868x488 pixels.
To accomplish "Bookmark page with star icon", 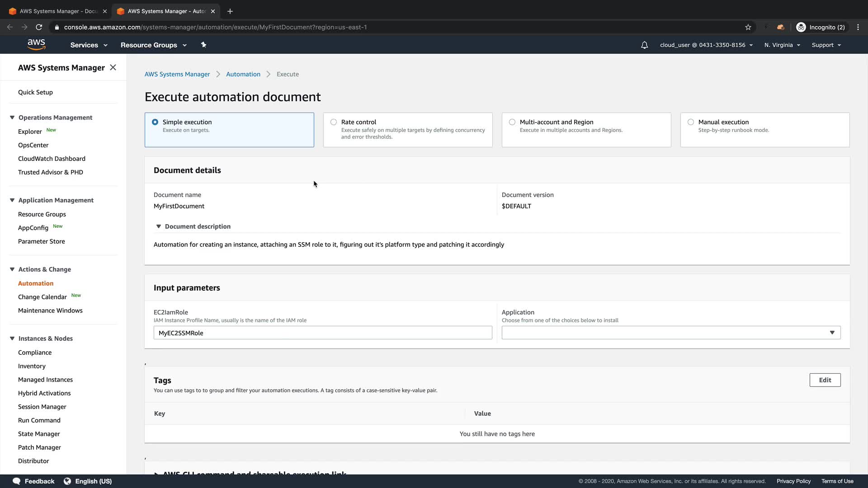I will click(x=748, y=27).
